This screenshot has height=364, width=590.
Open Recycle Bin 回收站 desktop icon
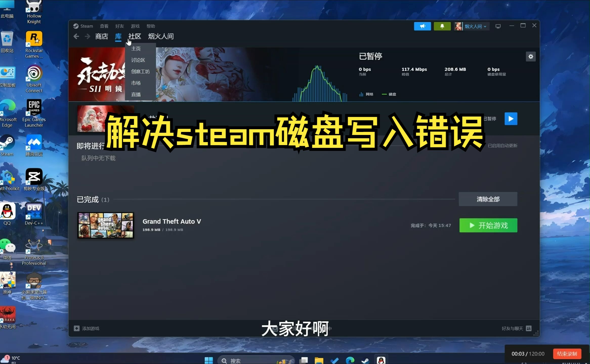7,42
